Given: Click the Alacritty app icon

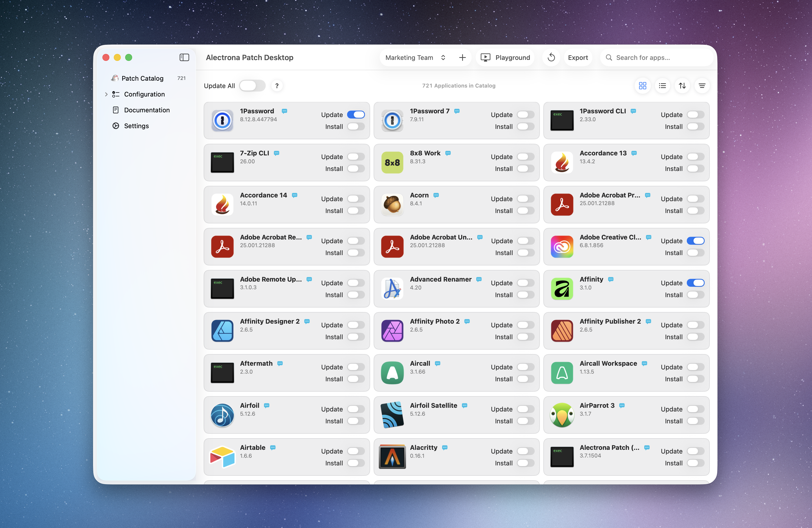Looking at the screenshot, I should pyautogui.click(x=392, y=457).
